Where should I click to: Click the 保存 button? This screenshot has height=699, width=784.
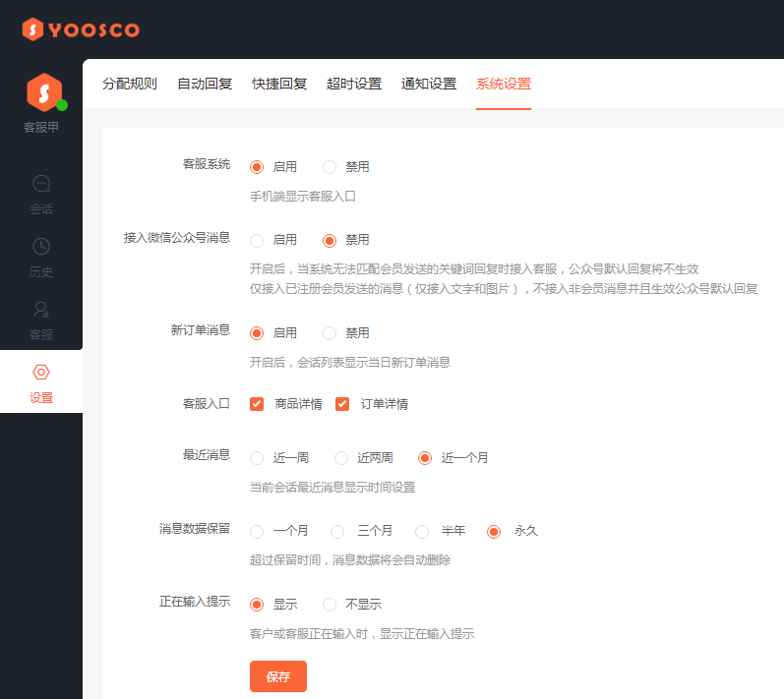(x=278, y=676)
